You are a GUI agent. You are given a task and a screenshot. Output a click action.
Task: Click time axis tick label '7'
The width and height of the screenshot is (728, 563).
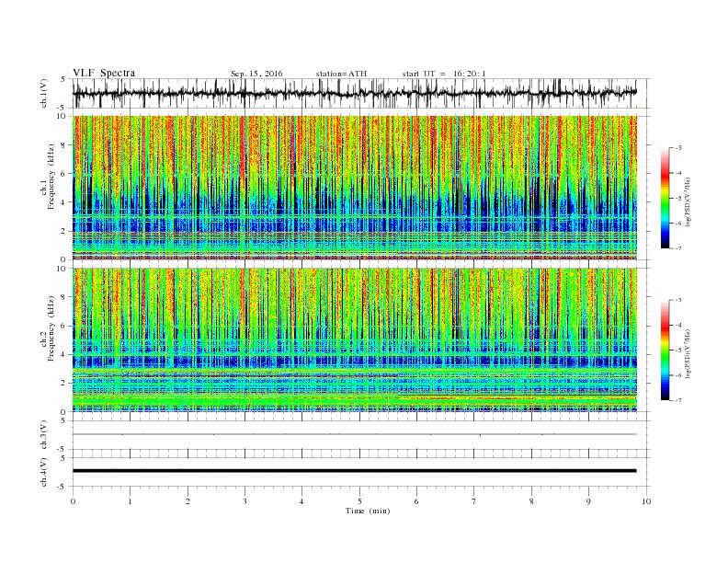coord(474,501)
